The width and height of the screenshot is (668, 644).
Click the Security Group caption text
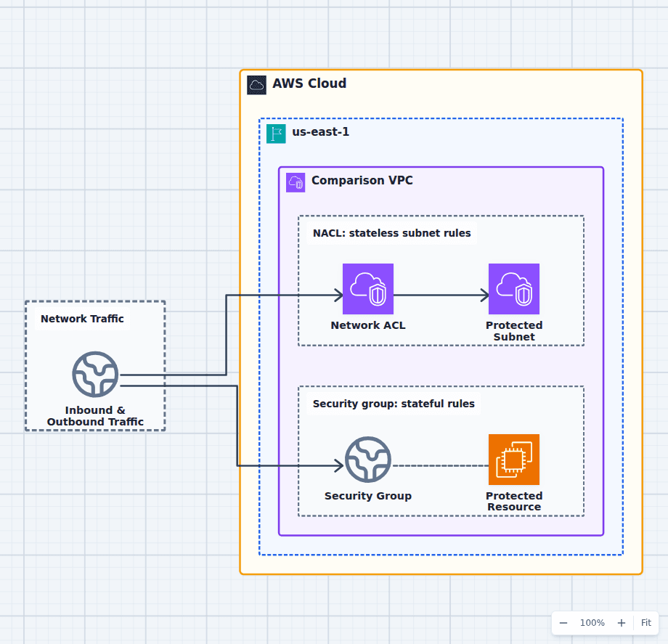pyautogui.click(x=368, y=496)
